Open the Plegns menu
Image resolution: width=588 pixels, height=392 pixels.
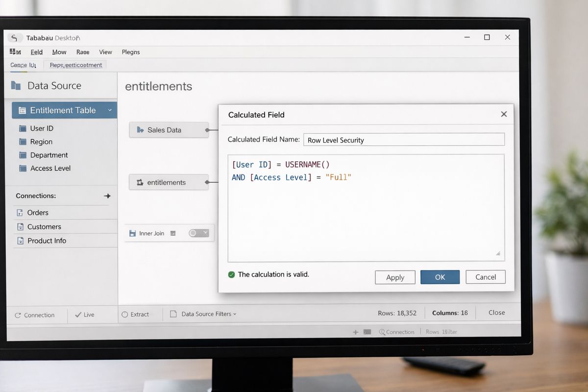(131, 52)
